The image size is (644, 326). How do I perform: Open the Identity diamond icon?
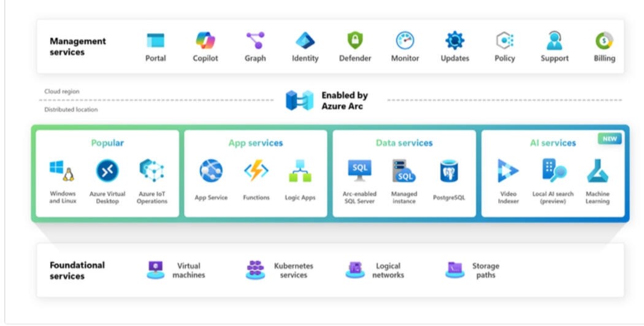[305, 41]
